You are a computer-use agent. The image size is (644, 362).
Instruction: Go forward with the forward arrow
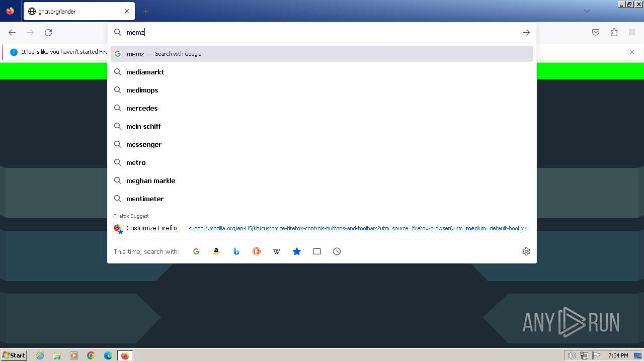pyautogui.click(x=30, y=32)
